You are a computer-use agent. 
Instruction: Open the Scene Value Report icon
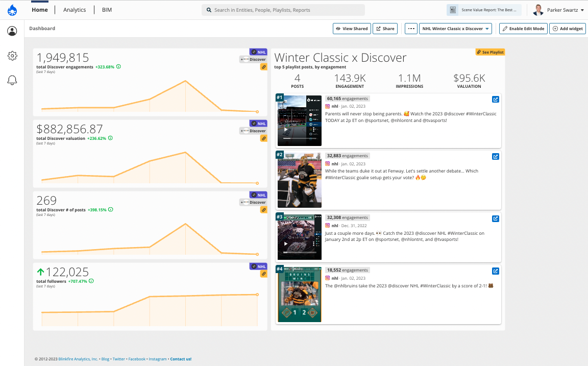click(453, 10)
